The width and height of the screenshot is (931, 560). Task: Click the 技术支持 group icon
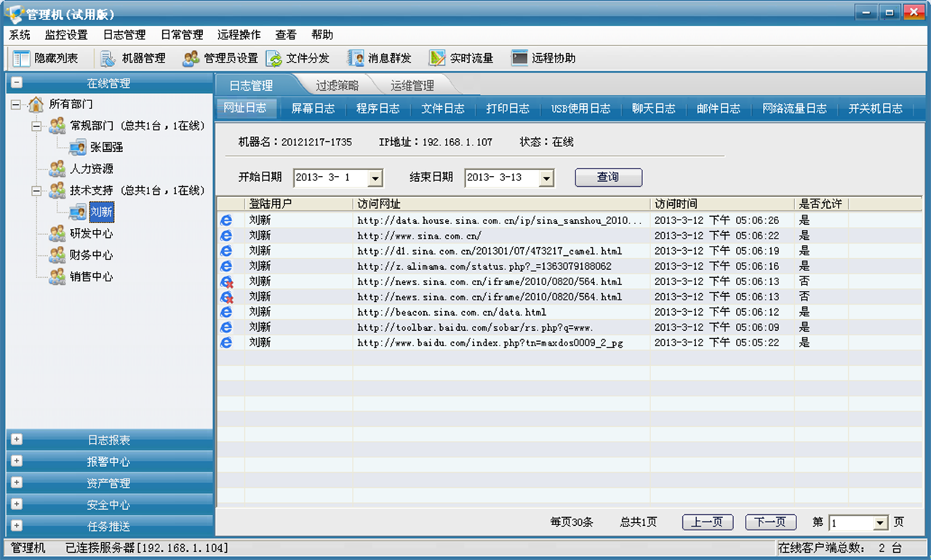[x=57, y=191]
